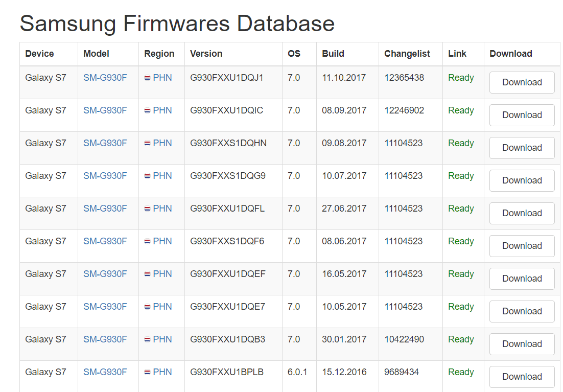This screenshot has height=392, width=563.
Task: Download firmware built on 27.06.2017
Action: [x=522, y=213]
